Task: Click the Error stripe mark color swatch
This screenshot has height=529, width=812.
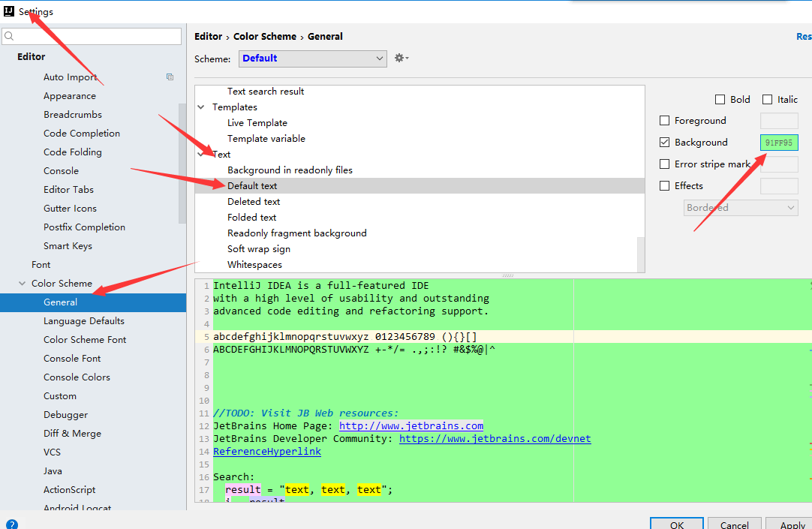Action: 779,164
